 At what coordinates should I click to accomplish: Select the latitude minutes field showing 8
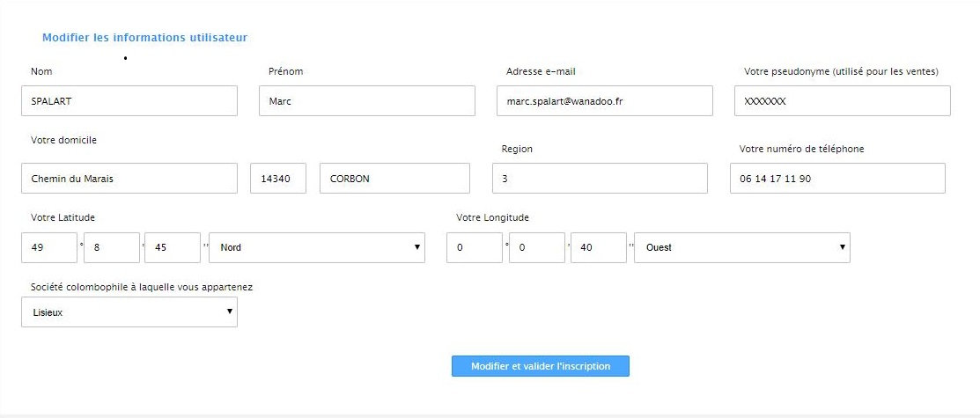pyautogui.click(x=112, y=247)
